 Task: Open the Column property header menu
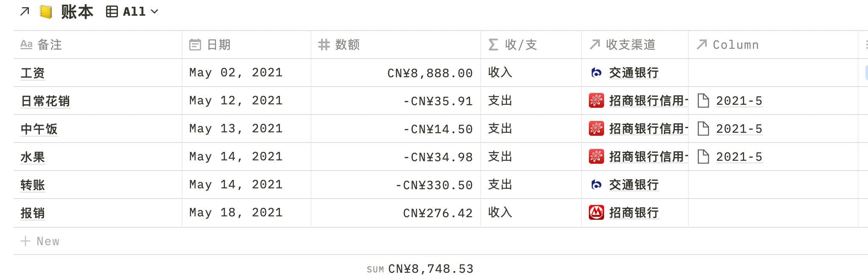[736, 45]
